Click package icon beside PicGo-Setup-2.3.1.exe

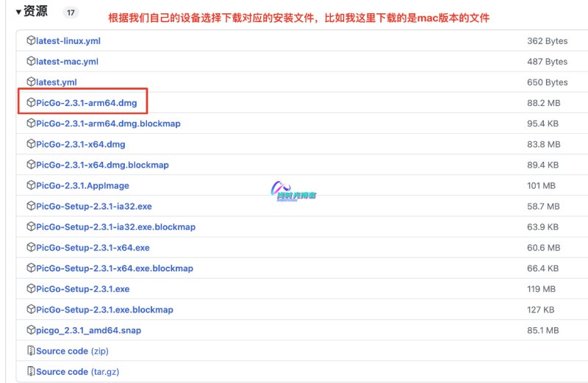pyautogui.click(x=31, y=288)
